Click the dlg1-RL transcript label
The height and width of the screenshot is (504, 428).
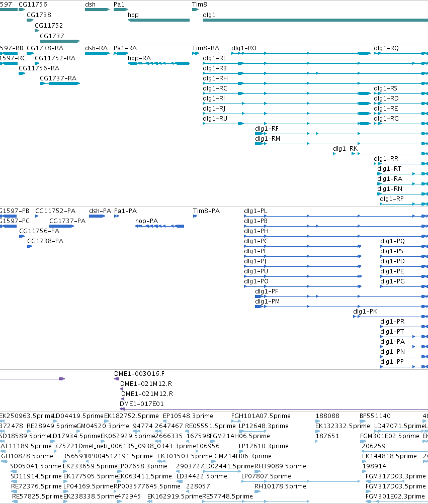pyautogui.click(x=215, y=58)
